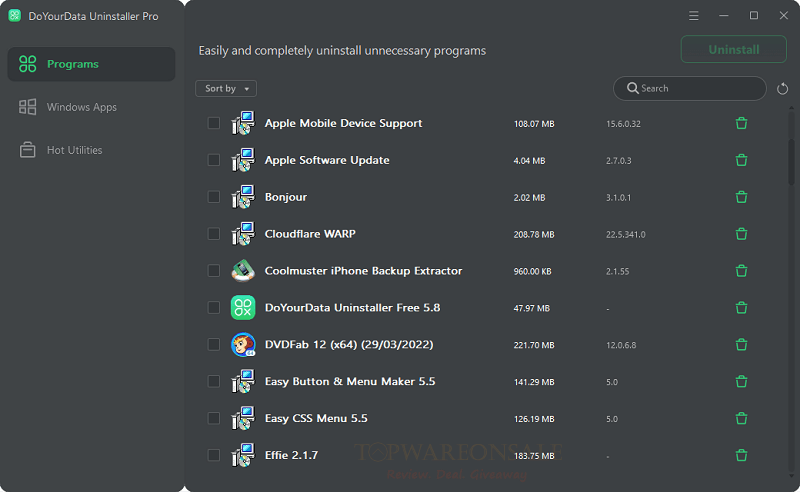
Task: Click the Coolmuster iPhone Backup Extractor icon
Action: coord(243,270)
